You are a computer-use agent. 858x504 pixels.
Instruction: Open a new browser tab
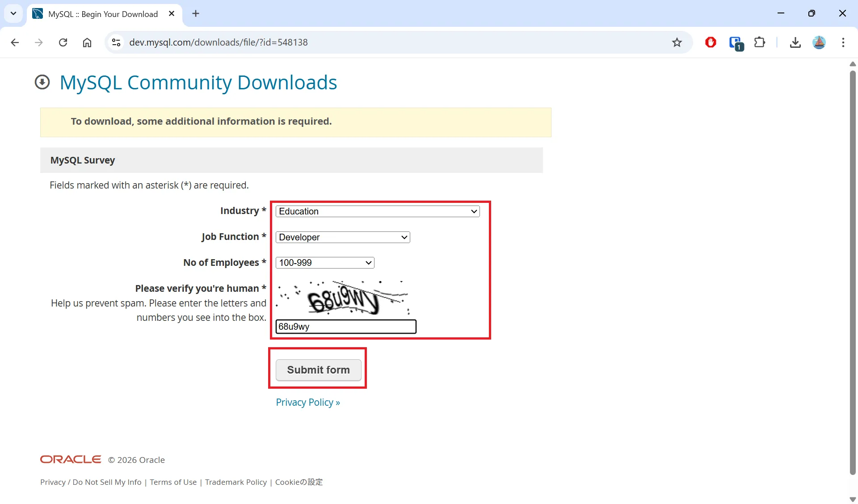196,14
